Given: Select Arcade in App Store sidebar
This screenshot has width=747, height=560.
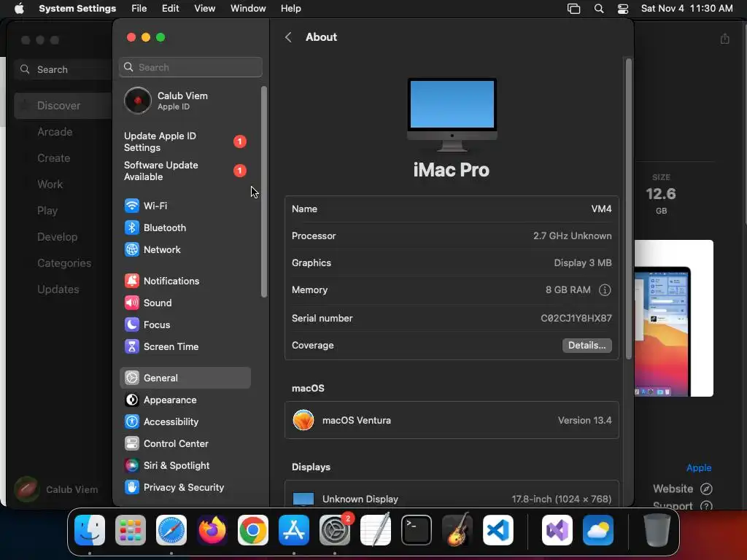Looking at the screenshot, I should click(55, 132).
